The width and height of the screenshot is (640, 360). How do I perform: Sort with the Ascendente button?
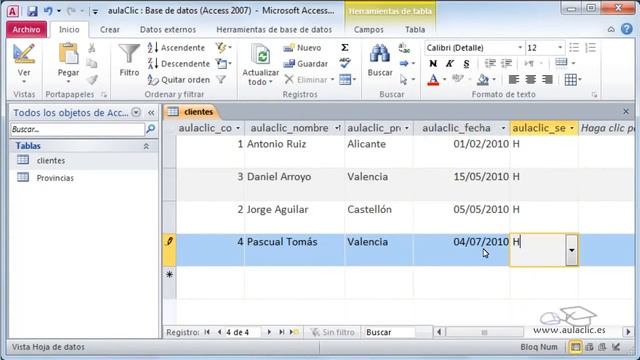pos(176,48)
